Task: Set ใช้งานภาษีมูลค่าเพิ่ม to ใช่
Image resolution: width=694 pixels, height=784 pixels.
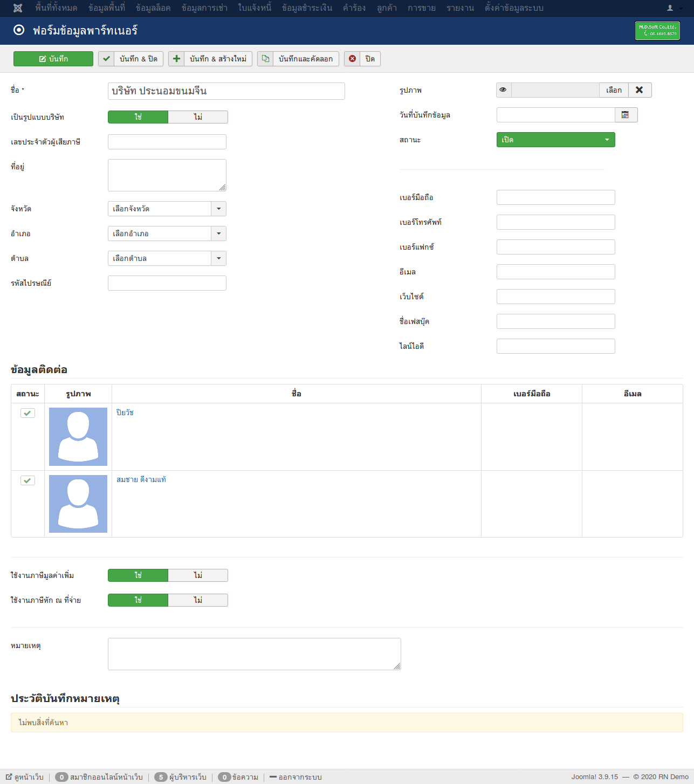Action: pos(138,575)
